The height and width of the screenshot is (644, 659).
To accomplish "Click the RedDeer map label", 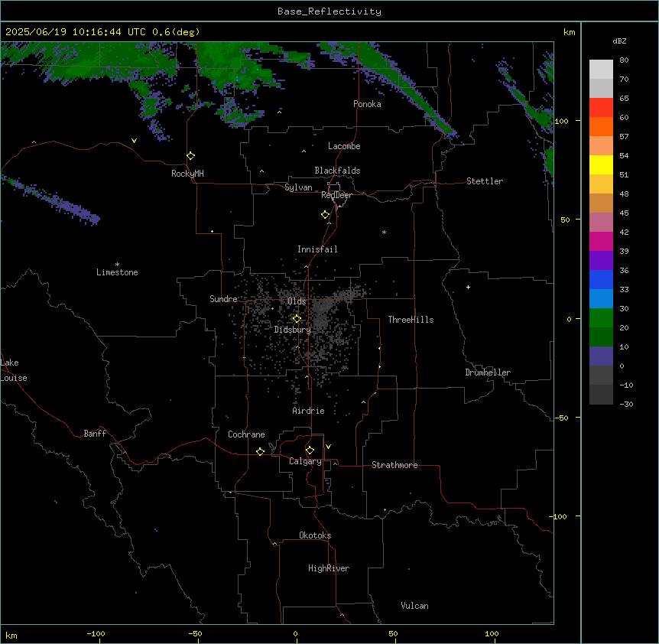I will (336, 195).
